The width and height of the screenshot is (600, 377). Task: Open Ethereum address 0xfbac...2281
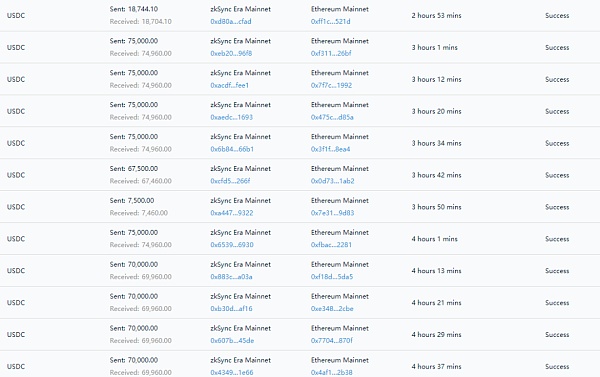coord(331,245)
